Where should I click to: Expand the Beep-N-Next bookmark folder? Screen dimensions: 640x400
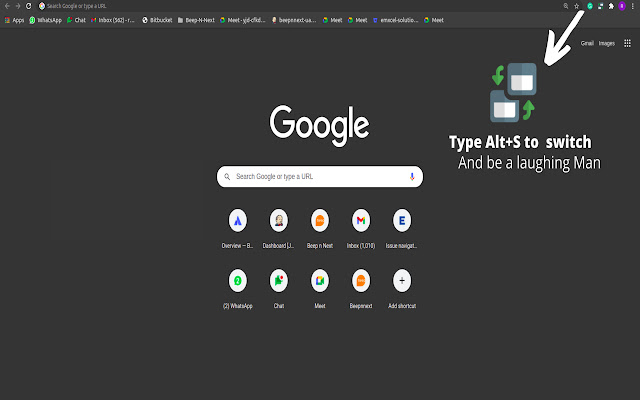(x=196, y=20)
